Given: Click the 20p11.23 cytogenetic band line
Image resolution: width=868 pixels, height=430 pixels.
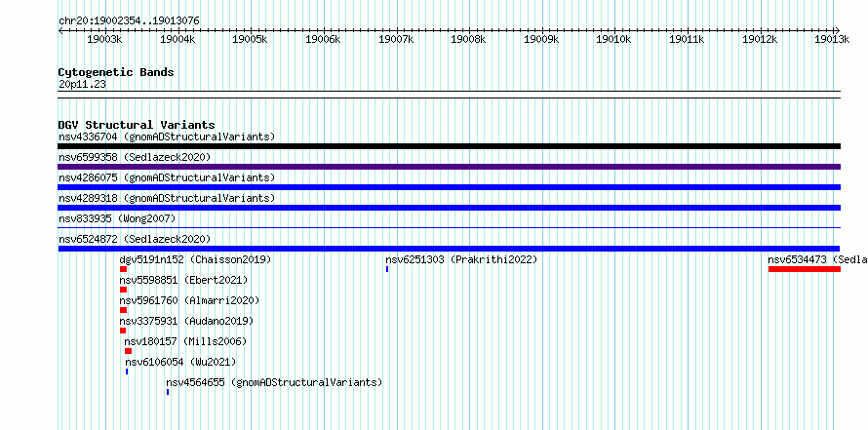Looking at the screenshot, I should tap(449, 95).
